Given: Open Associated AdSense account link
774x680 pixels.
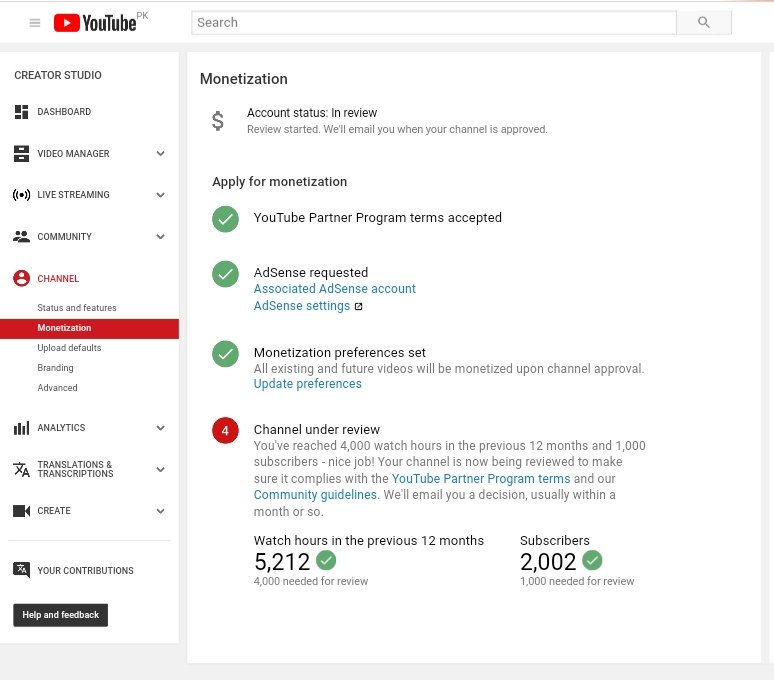Looking at the screenshot, I should tap(335, 289).
